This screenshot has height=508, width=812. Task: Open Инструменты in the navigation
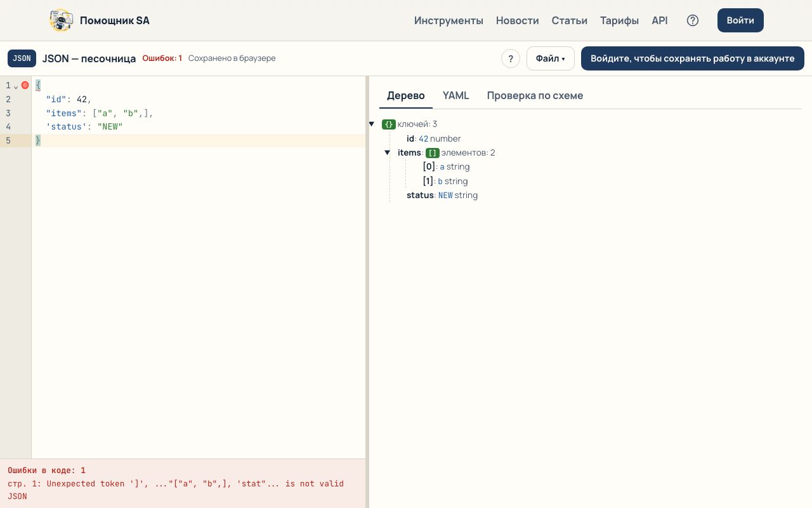(x=449, y=20)
